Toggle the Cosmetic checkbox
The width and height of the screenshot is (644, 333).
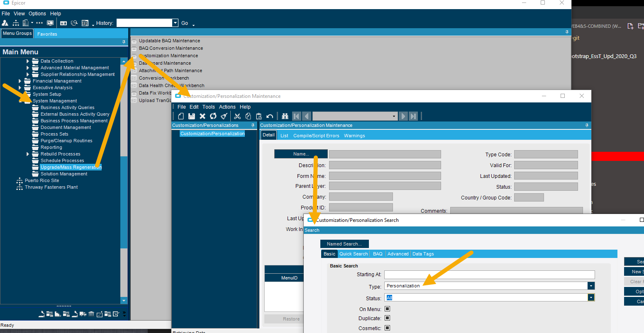tap(387, 328)
